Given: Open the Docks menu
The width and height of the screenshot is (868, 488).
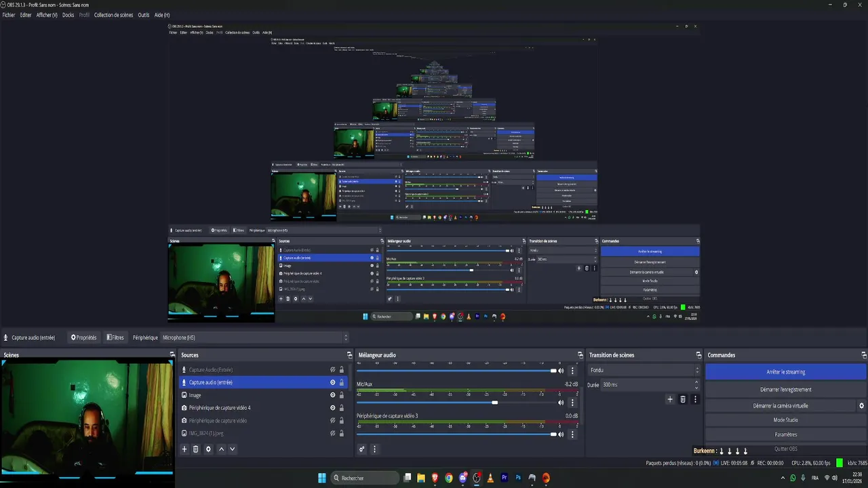Looking at the screenshot, I should (68, 15).
